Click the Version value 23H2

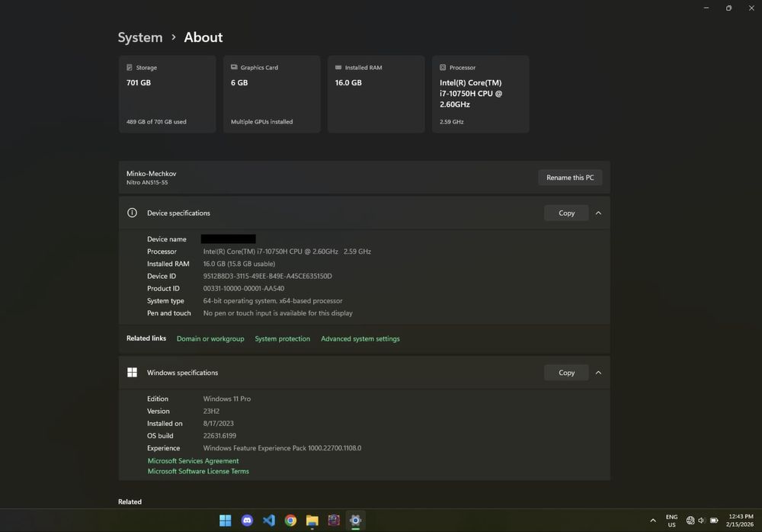(211, 411)
